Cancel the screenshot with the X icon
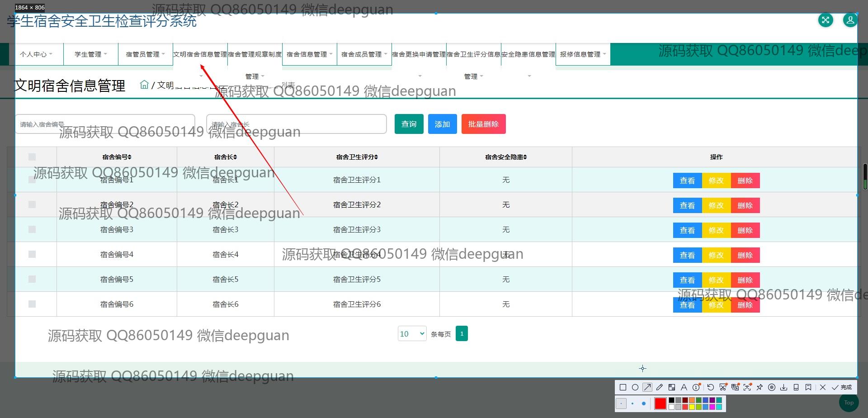This screenshot has height=418, width=868. (x=823, y=387)
